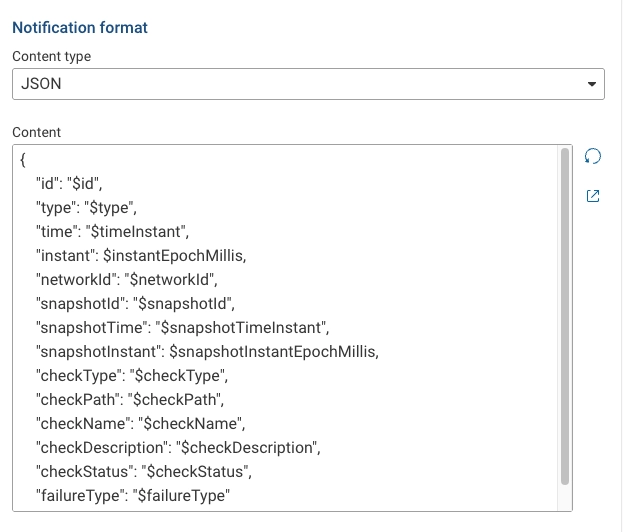Open content editor with the pop-out icon
Image resolution: width=623 pixels, height=532 pixels.
(x=593, y=196)
